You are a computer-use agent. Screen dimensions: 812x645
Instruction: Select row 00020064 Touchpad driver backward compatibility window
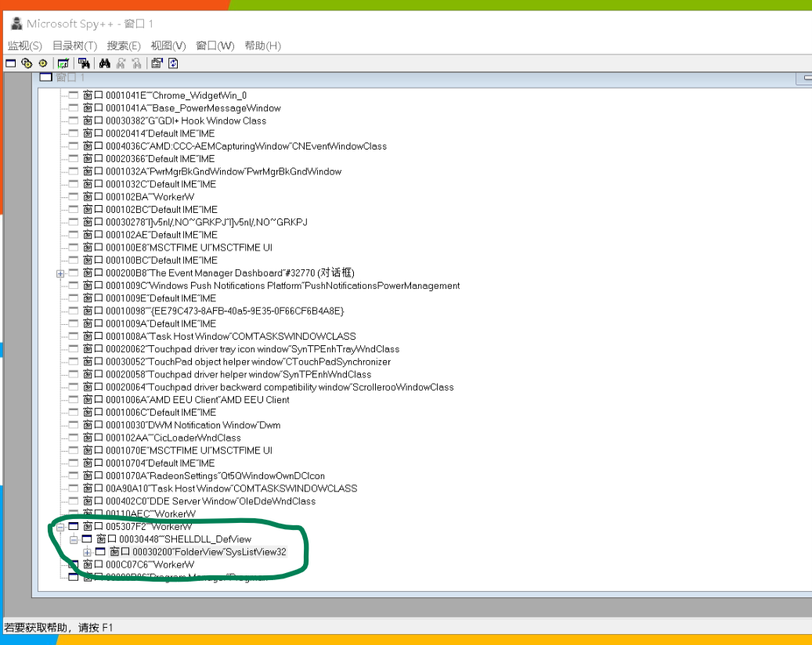pos(269,387)
